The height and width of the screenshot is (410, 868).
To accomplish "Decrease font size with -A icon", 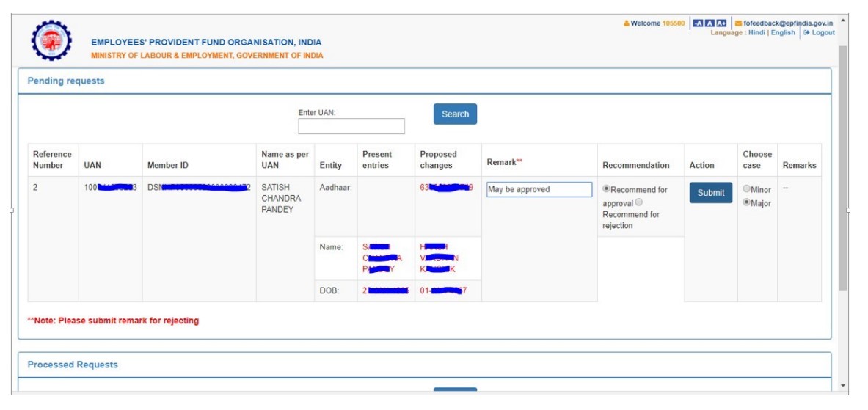I will [x=698, y=23].
